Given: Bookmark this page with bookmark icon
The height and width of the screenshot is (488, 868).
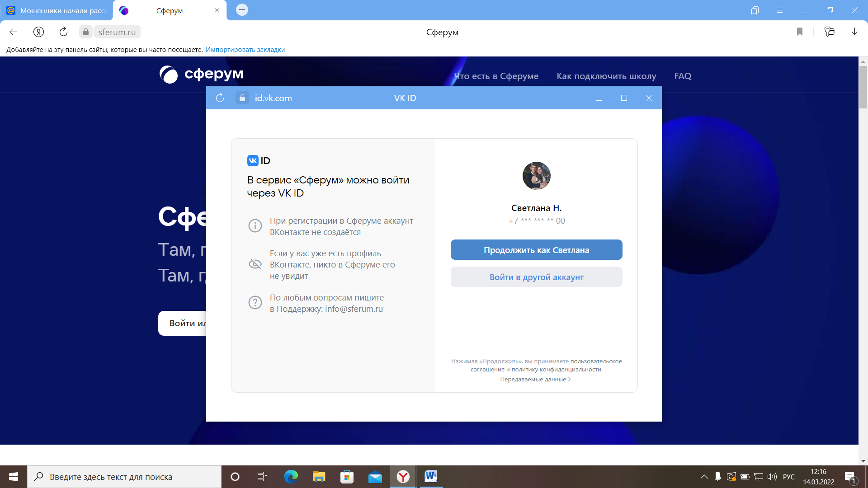Looking at the screenshot, I should (x=800, y=32).
